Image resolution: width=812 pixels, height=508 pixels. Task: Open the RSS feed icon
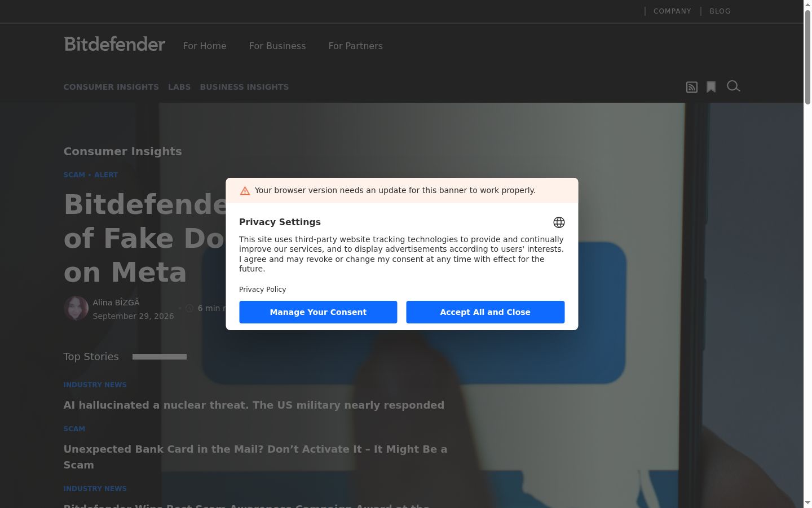click(692, 87)
